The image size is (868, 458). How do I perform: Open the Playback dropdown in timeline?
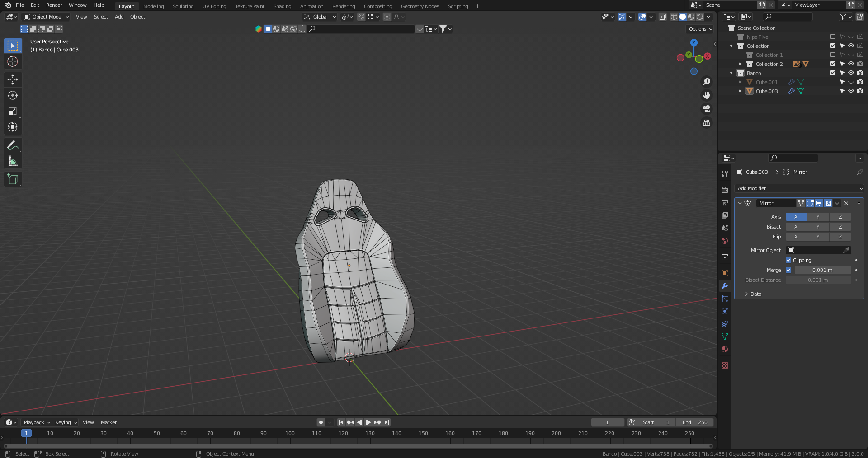(x=37, y=422)
